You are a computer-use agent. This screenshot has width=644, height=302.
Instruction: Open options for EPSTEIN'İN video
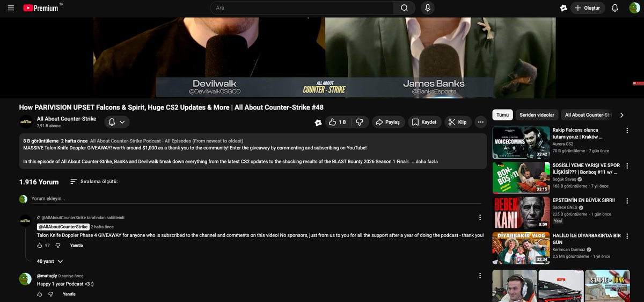627,201
